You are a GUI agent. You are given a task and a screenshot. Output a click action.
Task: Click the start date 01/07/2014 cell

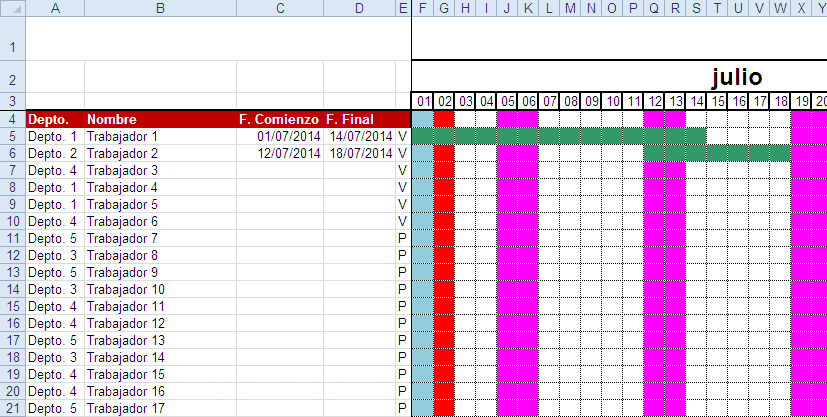[x=280, y=136]
